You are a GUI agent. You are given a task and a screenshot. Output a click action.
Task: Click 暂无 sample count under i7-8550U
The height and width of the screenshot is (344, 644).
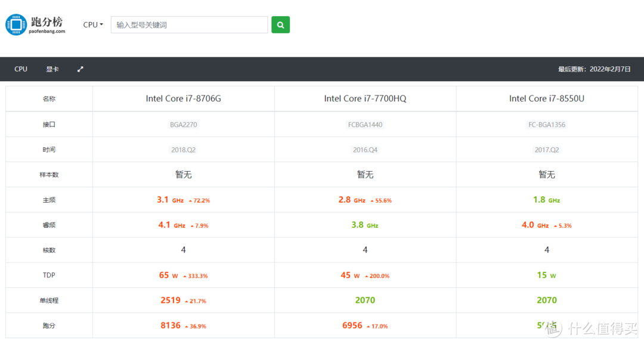pyautogui.click(x=547, y=175)
